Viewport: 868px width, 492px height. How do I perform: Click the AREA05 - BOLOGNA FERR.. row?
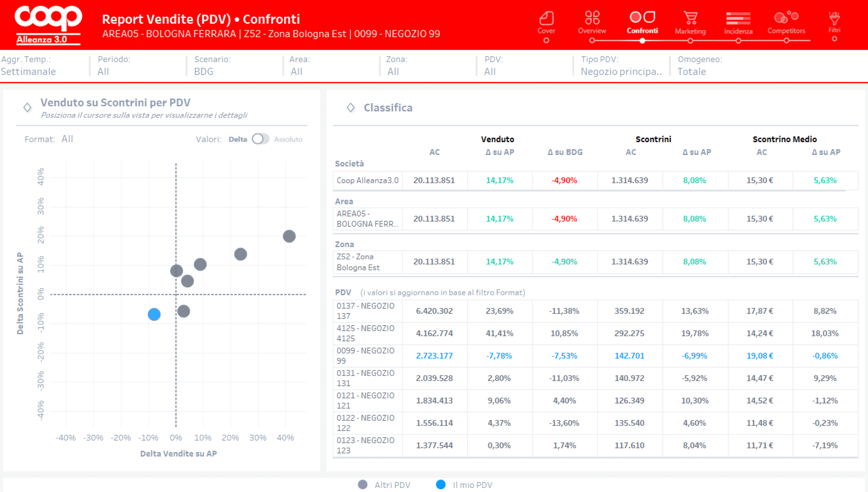pyautogui.click(x=595, y=219)
